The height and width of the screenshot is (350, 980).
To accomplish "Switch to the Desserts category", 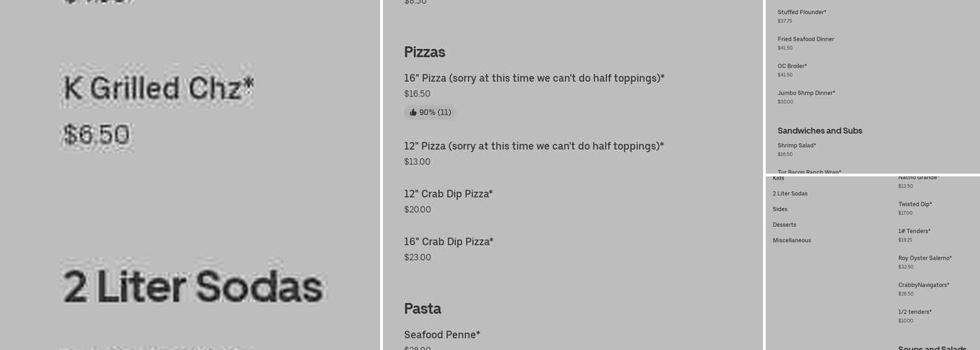I will tap(784, 225).
